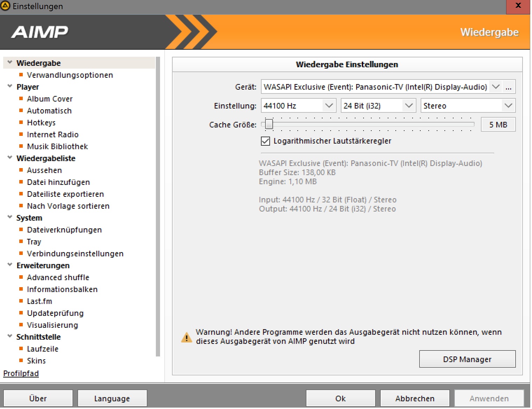This screenshot has width=532, height=409.
Task: Toggle the Logarithmischer Lautstärkeregler checkbox
Action: (x=265, y=141)
